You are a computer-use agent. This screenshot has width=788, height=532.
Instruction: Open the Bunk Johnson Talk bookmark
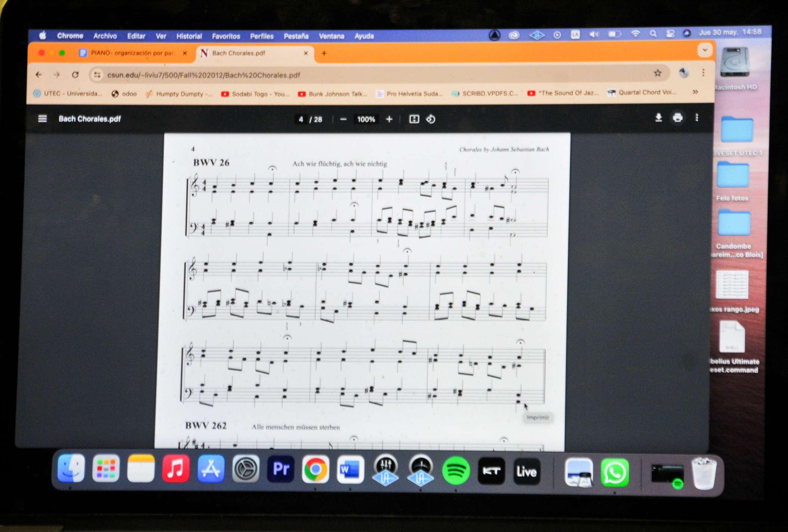tap(333, 94)
